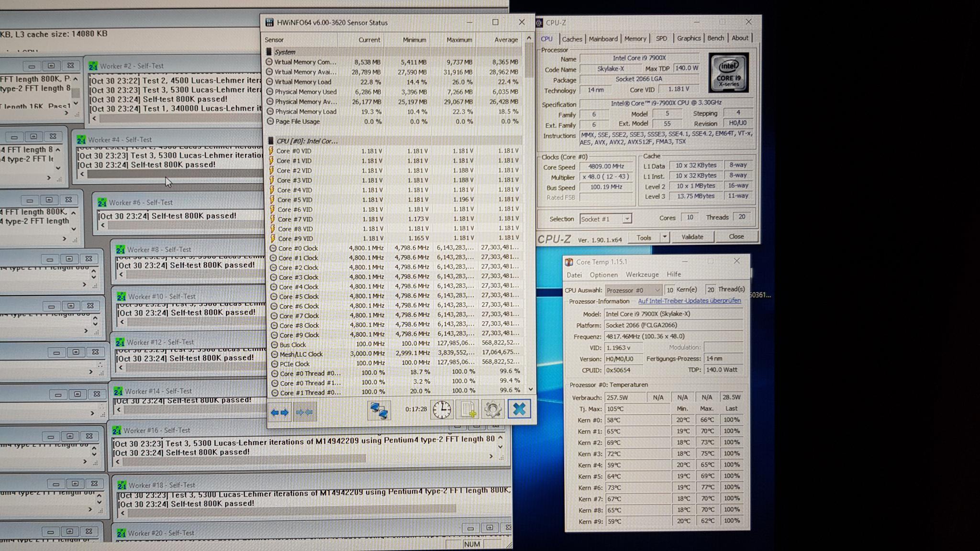980x551 pixels.
Task: Open Core Temp Datei menu
Action: (574, 275)
